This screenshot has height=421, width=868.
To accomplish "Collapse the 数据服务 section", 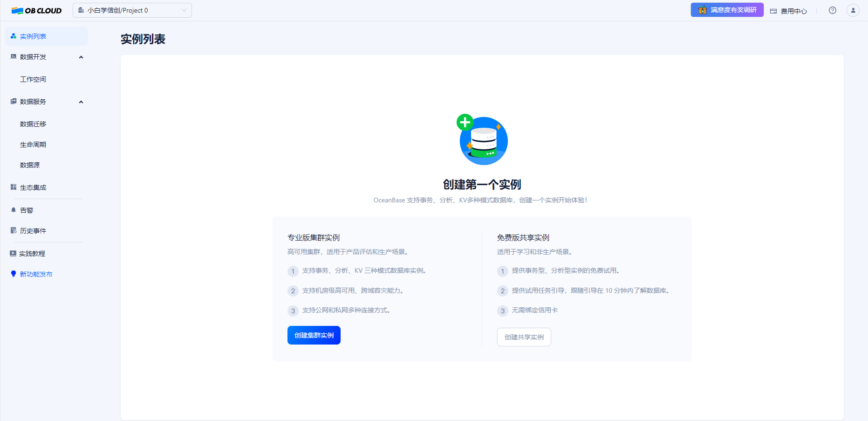I will pyautogui.click(x=81, y=102).
